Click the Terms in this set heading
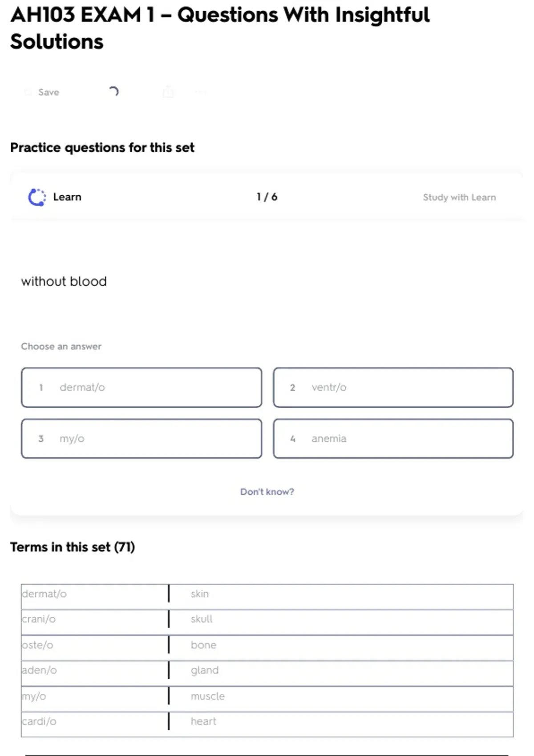Screen dimensions: 534x756 [73, 547]
